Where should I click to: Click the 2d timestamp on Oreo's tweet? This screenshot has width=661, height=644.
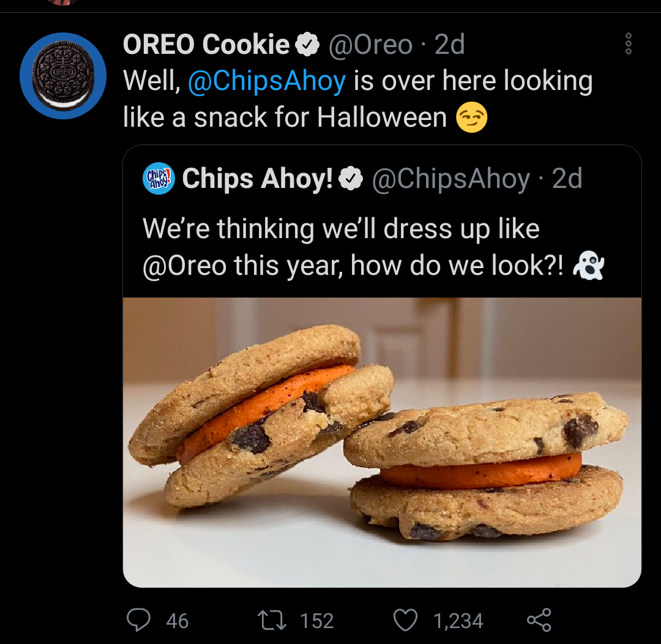tap(448, 44)
